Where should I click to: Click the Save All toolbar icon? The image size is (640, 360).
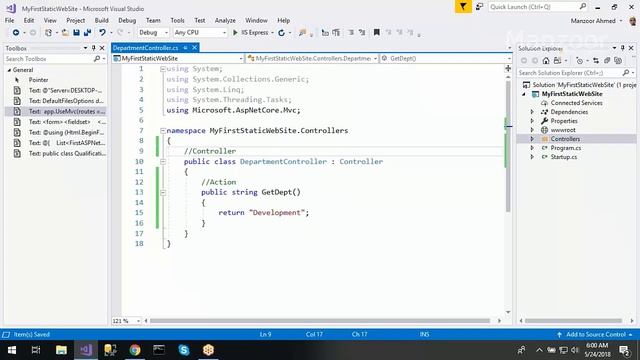click(87, 33)
